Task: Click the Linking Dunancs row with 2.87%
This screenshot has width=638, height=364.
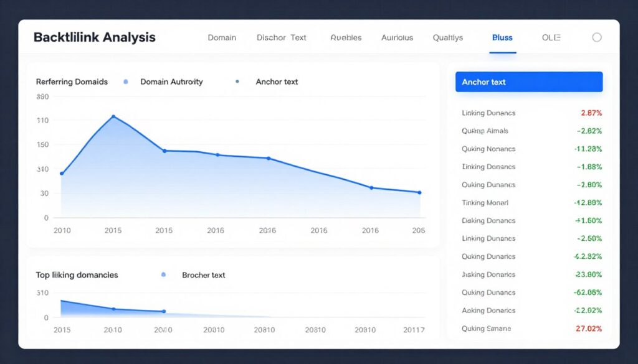Action: point(531,113)
